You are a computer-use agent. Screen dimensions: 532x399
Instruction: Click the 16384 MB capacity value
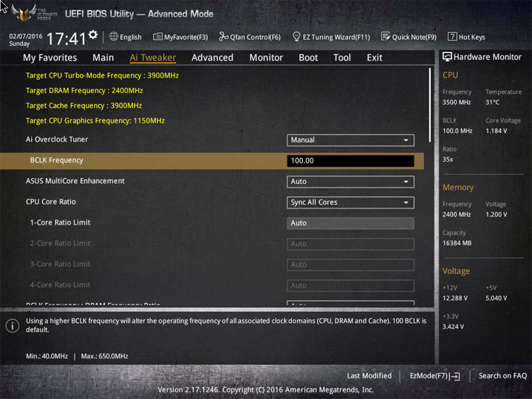[457, 243]
